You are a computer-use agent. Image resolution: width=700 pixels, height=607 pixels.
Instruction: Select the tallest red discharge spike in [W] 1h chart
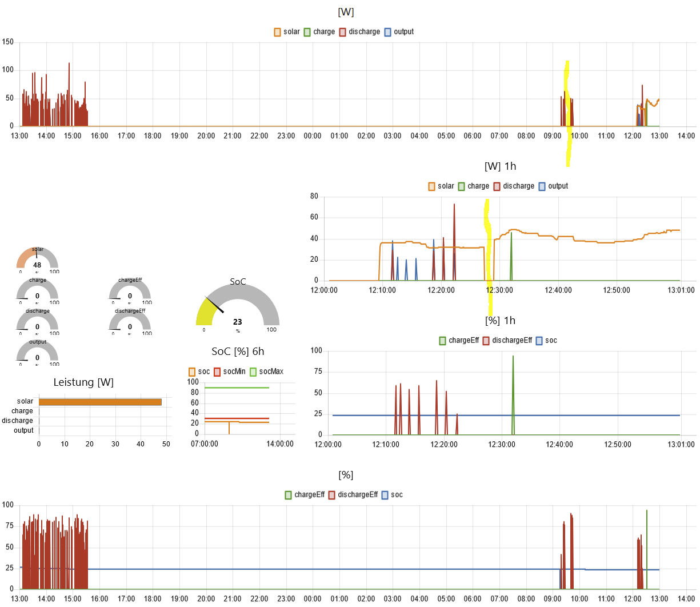point(454,243)
